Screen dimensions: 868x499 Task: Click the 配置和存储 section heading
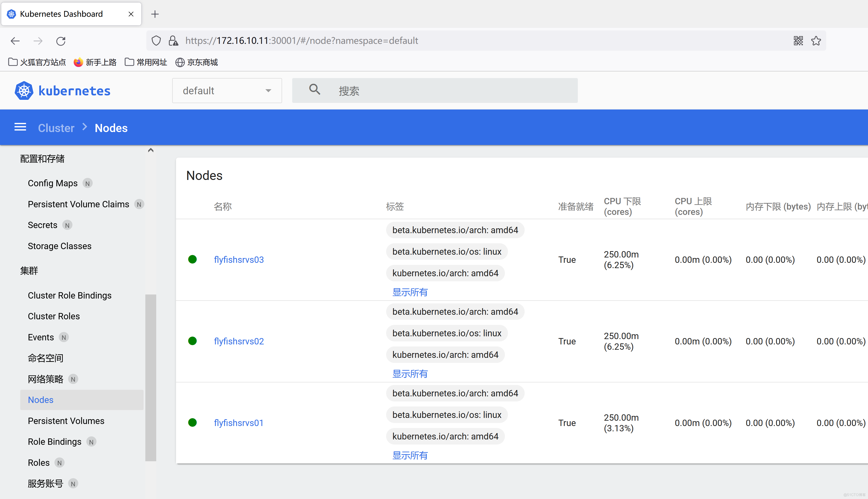coord(42,159)
